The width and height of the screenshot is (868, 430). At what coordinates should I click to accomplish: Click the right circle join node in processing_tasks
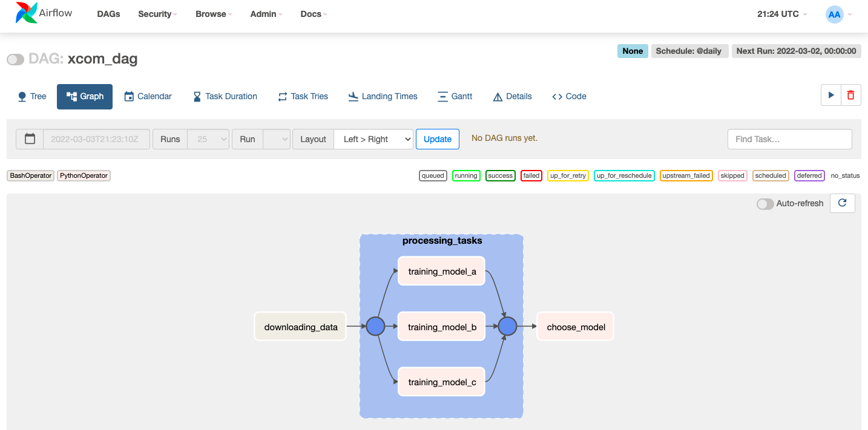507,327
